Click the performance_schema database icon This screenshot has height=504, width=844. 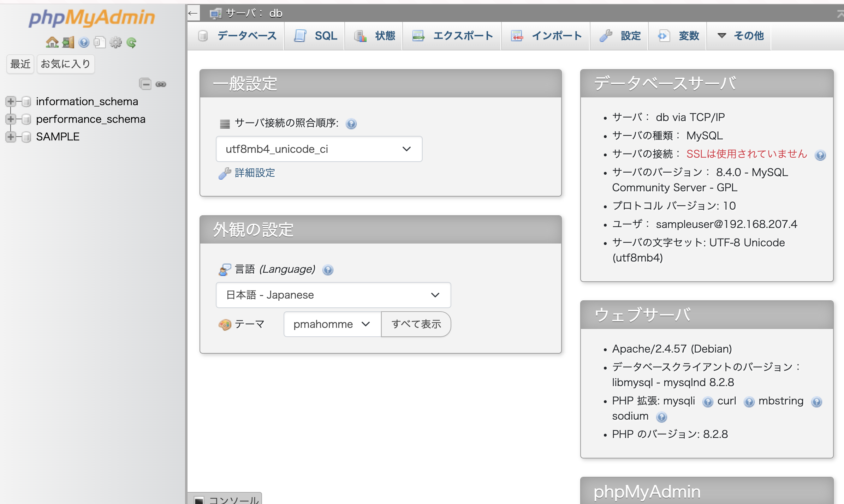pos(26,119)
